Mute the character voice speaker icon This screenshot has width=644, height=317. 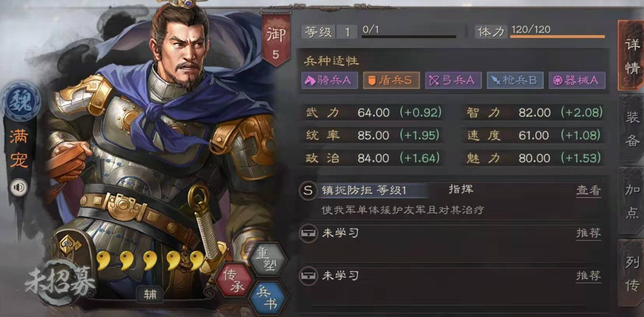pyautogui.click(x=19, y=187)
